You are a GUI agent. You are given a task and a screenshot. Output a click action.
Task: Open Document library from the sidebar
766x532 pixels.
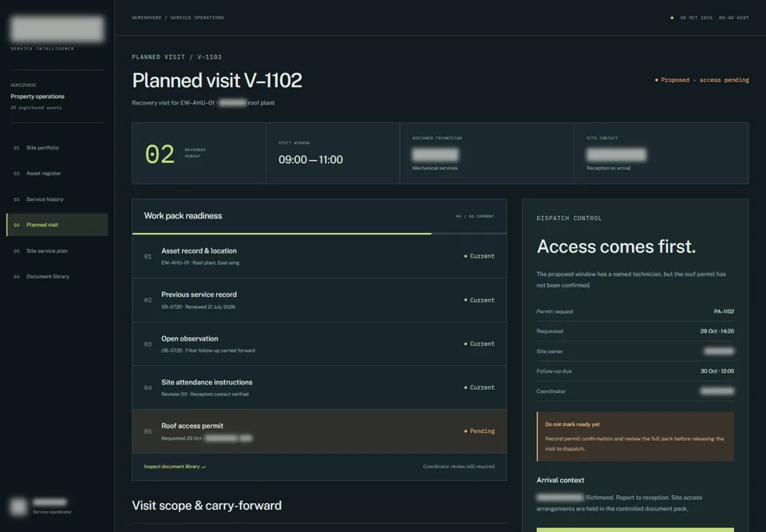tap(57, 277)
